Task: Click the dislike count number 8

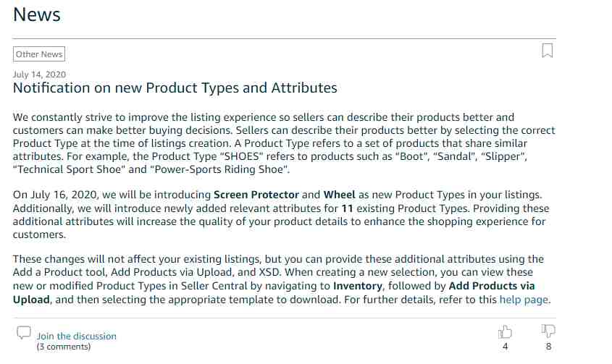Action: (x=548, y=347)
